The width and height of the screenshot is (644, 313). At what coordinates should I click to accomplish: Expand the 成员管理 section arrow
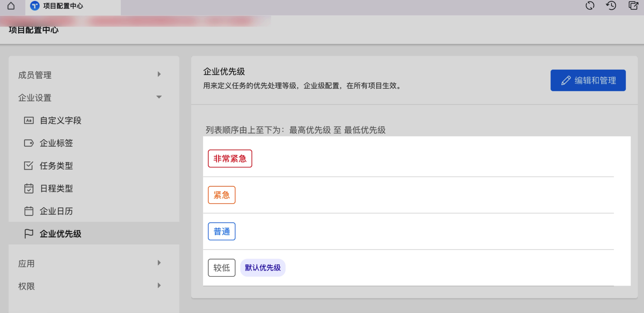click(159, 74)
